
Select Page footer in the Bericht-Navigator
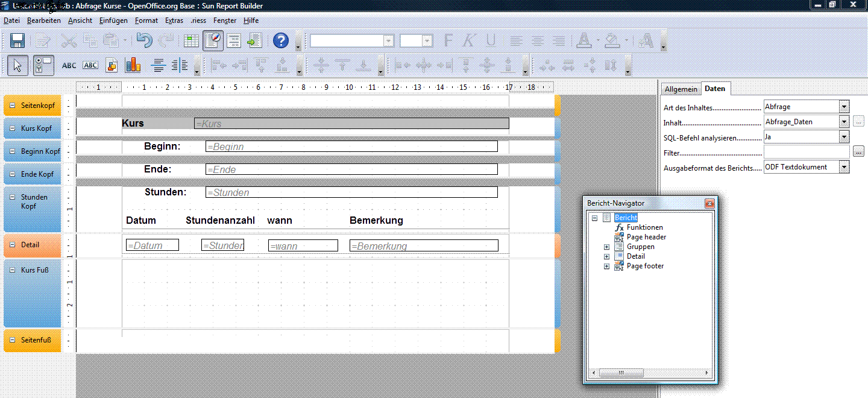(x=645, y=266)
